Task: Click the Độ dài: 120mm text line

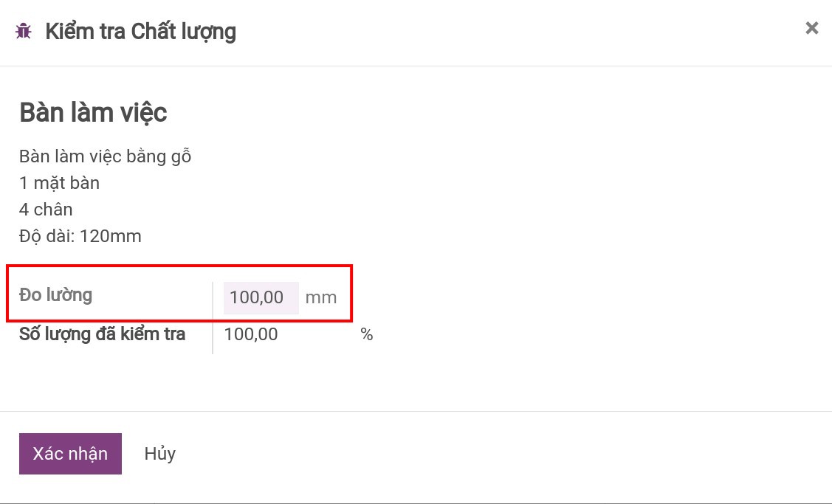Action: [x=80, y=236]
